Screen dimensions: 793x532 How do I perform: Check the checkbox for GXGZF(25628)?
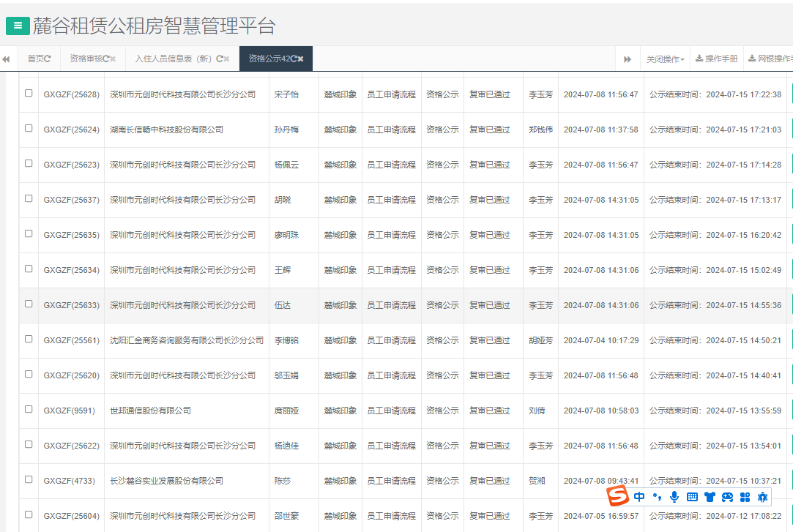coord(30,94)
